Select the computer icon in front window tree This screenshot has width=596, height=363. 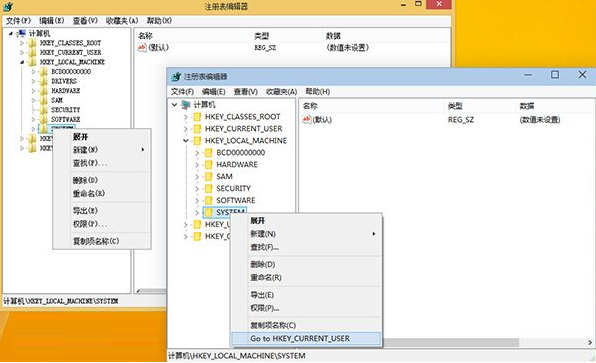tap(185, 105)
